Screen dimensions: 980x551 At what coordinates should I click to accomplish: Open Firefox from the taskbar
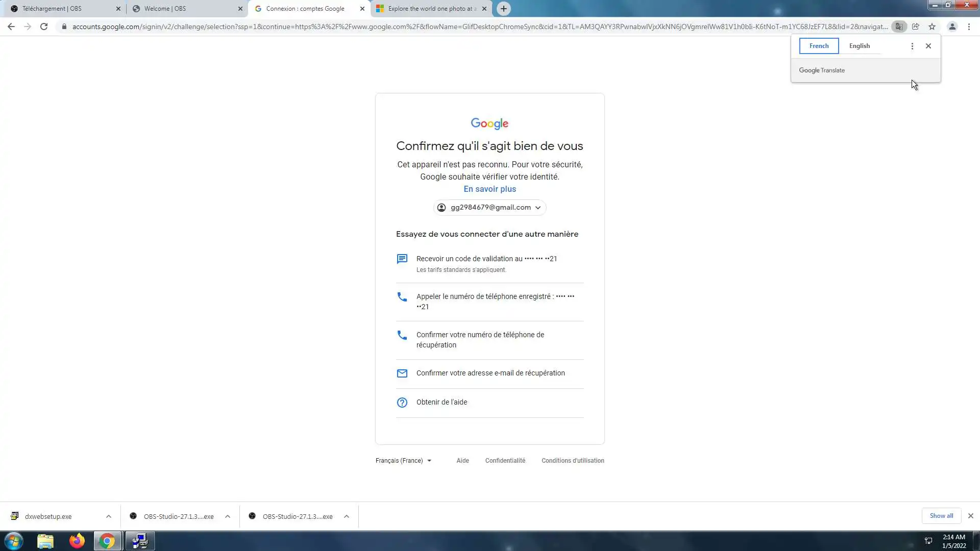(x=77, y=541)
